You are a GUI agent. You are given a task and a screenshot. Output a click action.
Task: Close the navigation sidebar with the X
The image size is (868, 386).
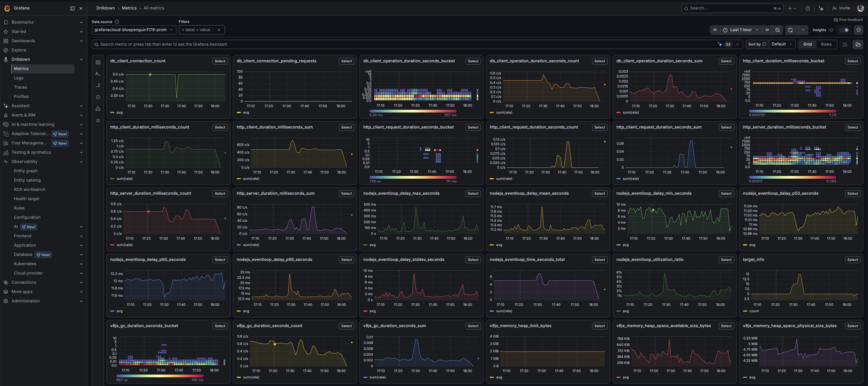click(x=81, y=8)
